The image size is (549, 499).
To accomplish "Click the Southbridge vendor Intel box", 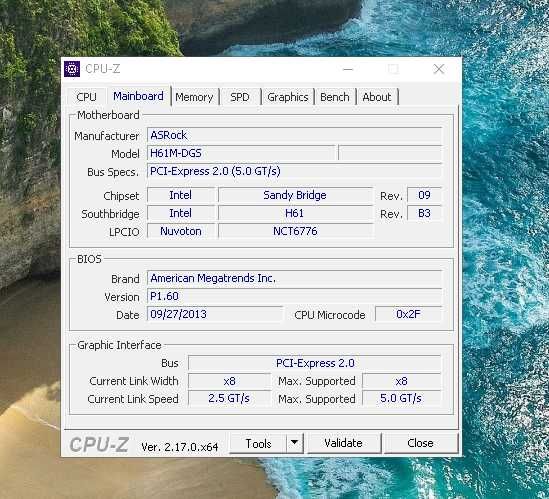I will pyautogui.click(x=181, y=213).
